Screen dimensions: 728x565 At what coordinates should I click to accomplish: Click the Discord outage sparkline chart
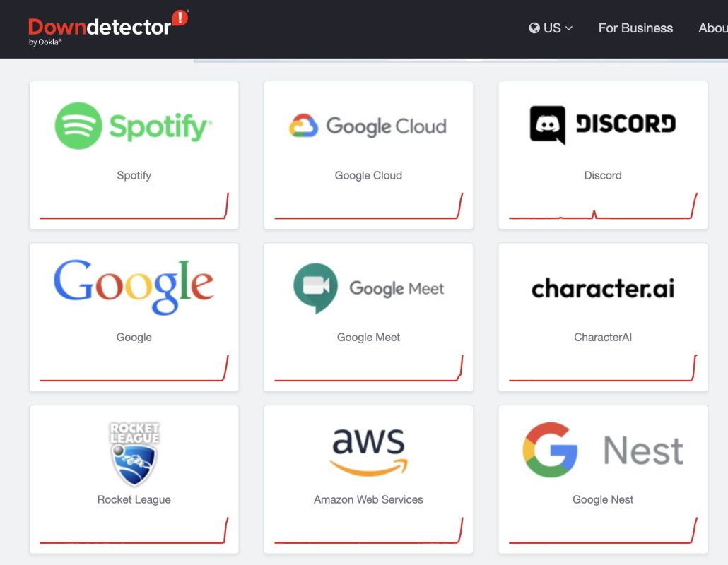pos(603,206)
